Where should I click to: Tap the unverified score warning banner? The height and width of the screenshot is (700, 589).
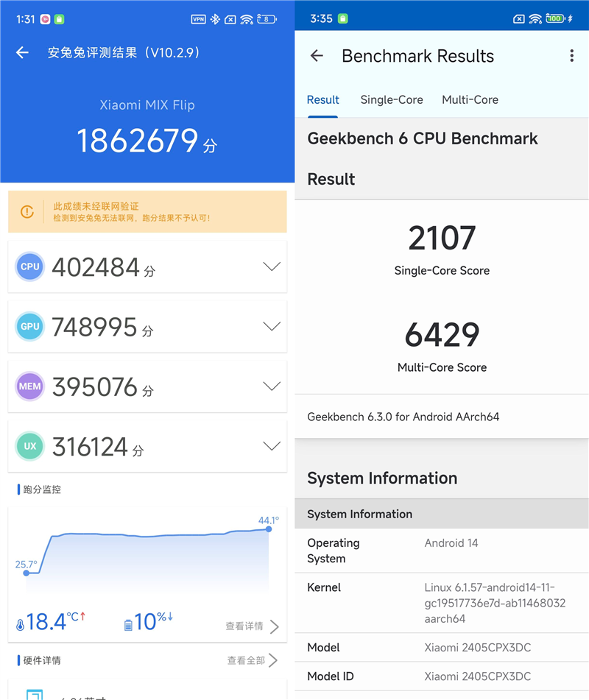[147, 211]
